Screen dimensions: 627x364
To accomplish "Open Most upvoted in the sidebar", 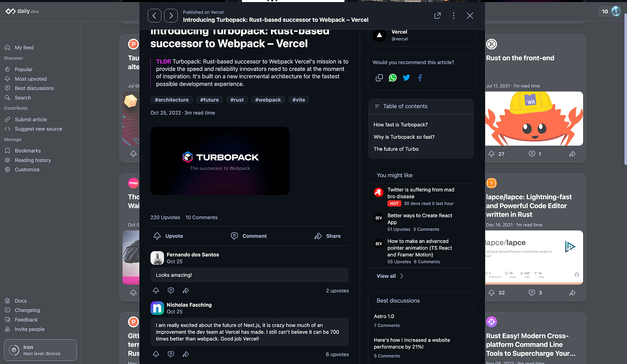I will (x=31, y=79).
